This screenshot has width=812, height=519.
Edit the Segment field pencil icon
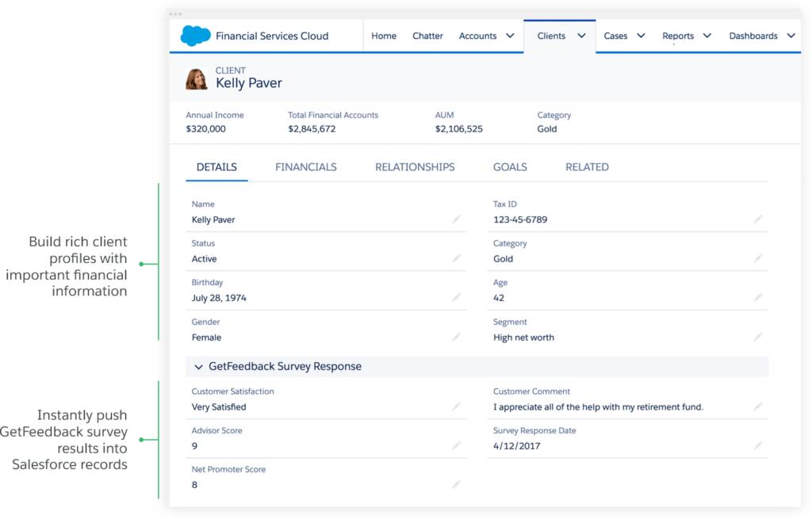[x=757, y=337]
